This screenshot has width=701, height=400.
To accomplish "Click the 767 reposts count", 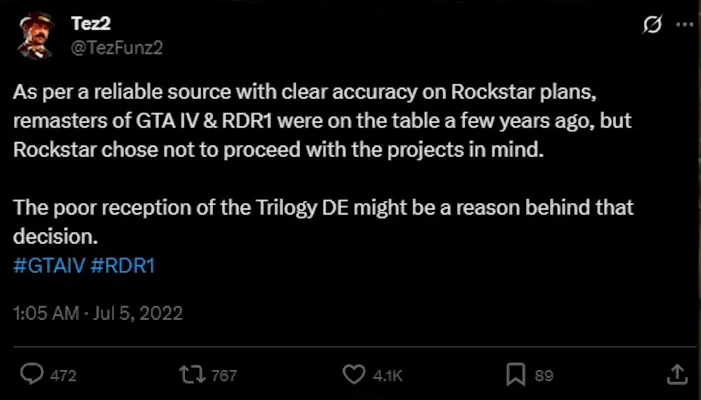I will point(224,376).
